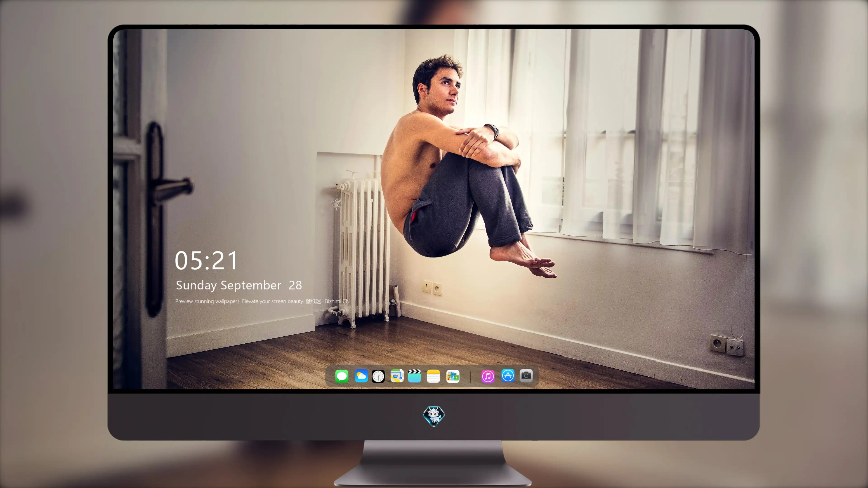Click the 'Sunday September 28' date text
The width and height of the screenshot is (868, 488).
pos(239,285)
